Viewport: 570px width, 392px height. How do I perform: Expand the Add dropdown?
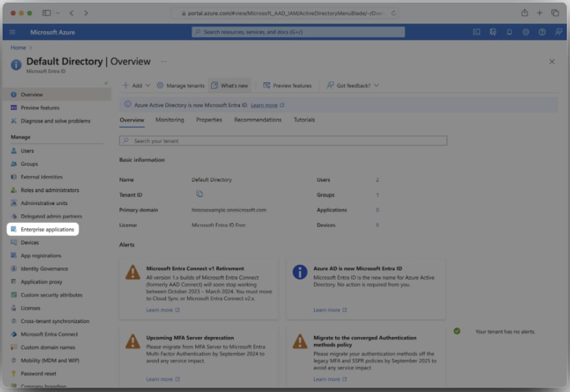(x=136, y=85)
